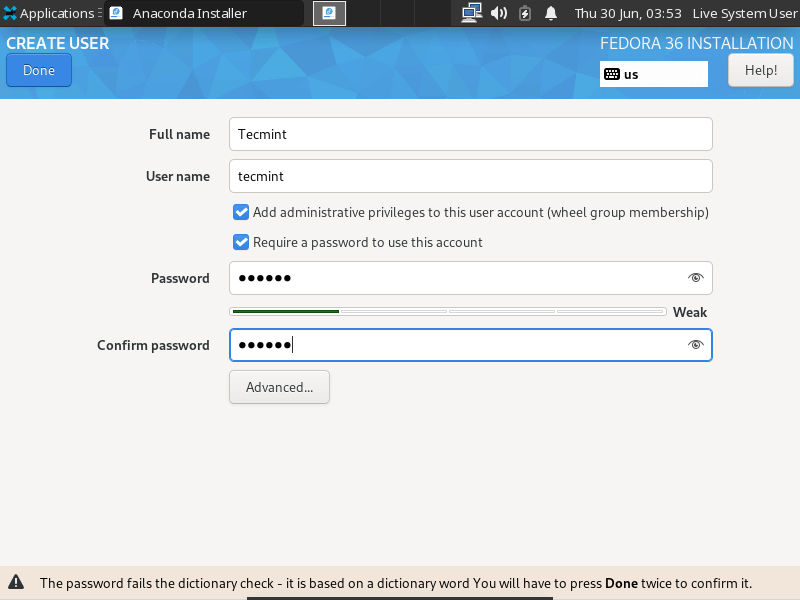Open the network connection tray icon

[x=471, y=13]
